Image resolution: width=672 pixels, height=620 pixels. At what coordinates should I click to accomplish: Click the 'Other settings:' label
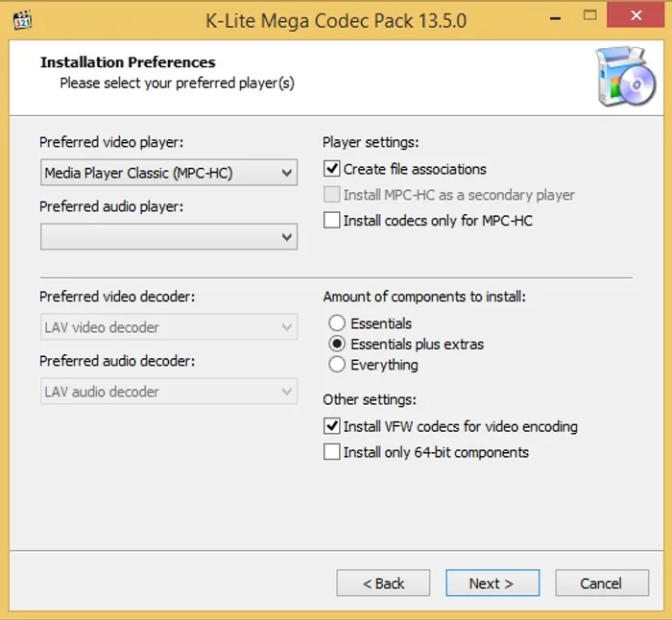coord(370,400)
